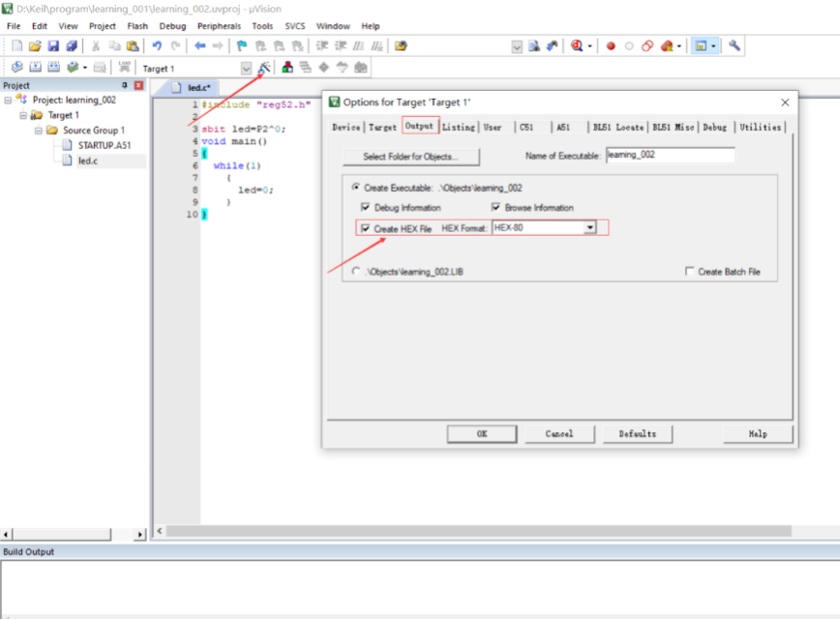Viewport: 840px width, 620px height.
Task: Click the Translate current file icon
Action: (16, 67)
